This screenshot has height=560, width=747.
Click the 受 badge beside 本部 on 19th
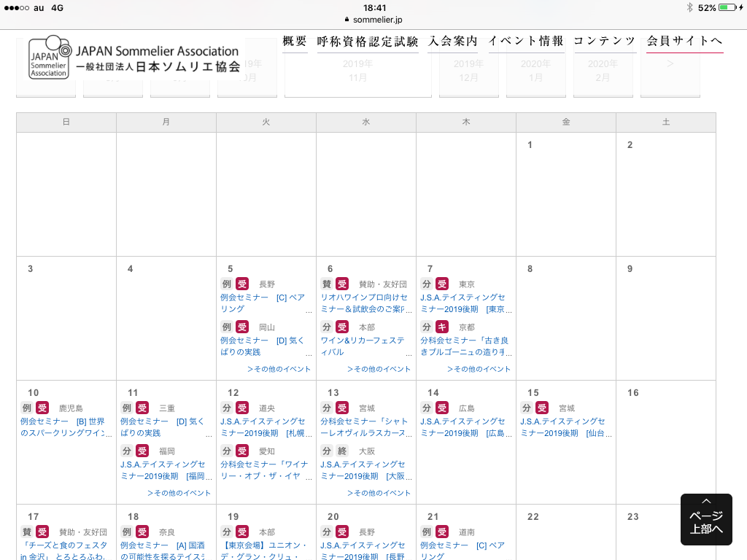click(242, 532)
